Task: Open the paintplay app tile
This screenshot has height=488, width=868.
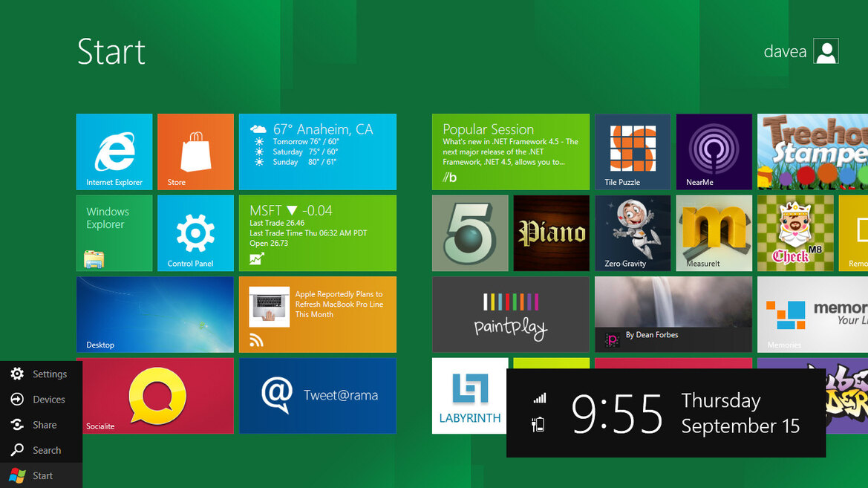Action: pyautogui.click(x=511, y=315)
